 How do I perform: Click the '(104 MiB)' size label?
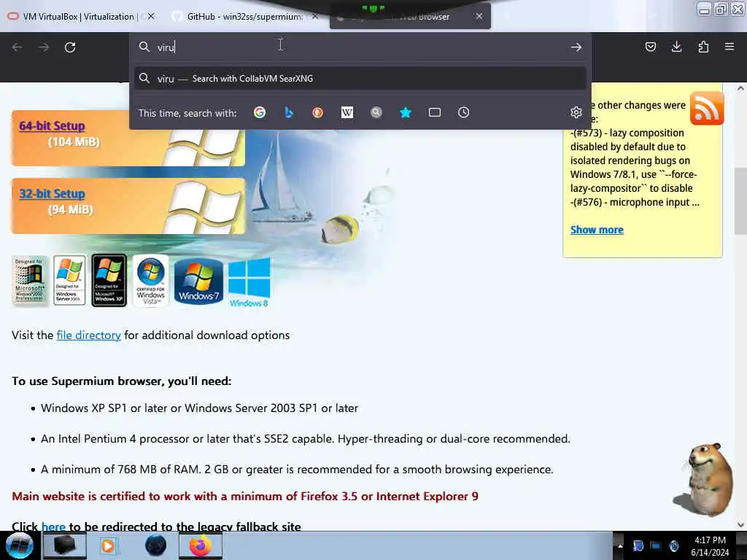[x=74, y=142]
